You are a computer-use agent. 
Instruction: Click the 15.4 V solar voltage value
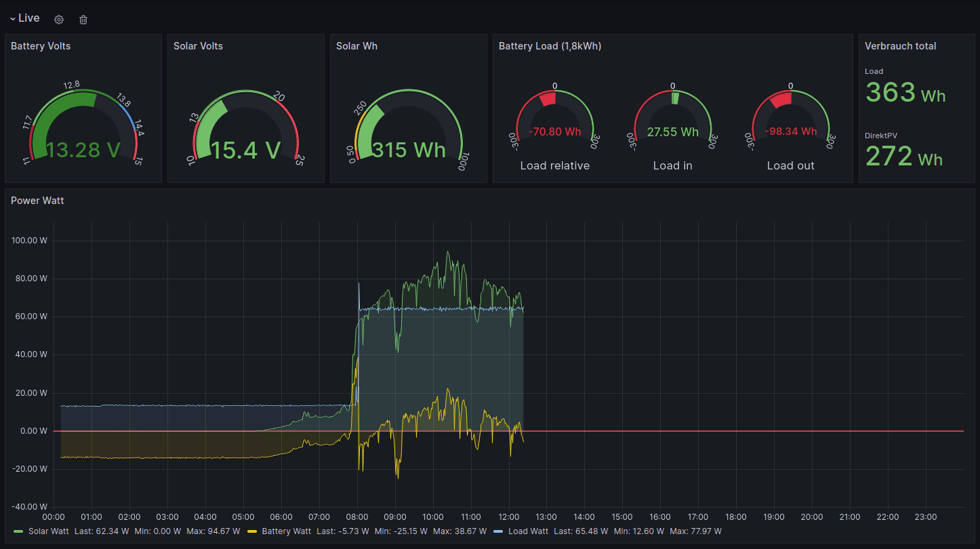245,150
